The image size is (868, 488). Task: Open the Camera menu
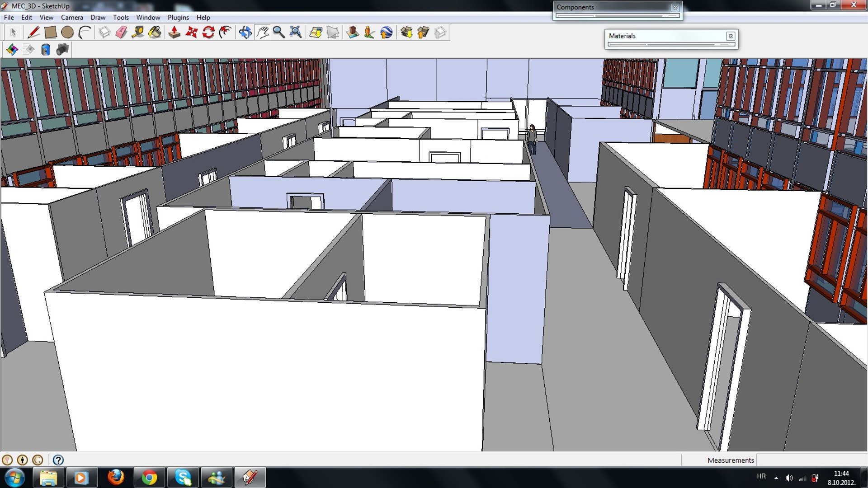pos(72,17)
